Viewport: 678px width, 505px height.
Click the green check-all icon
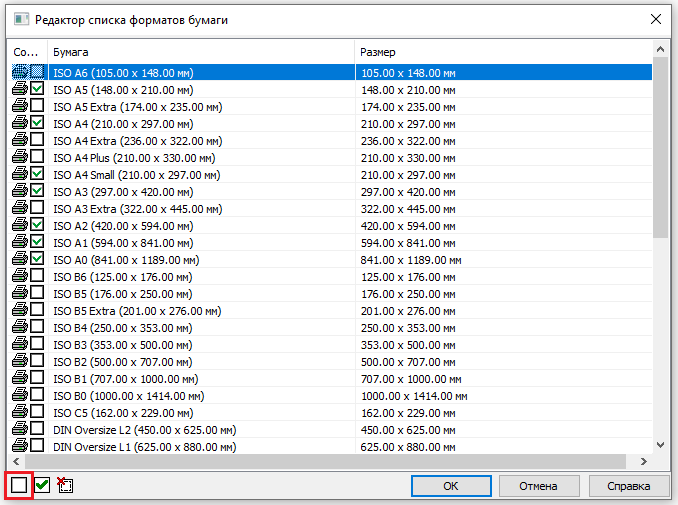(x=42, y=485)
